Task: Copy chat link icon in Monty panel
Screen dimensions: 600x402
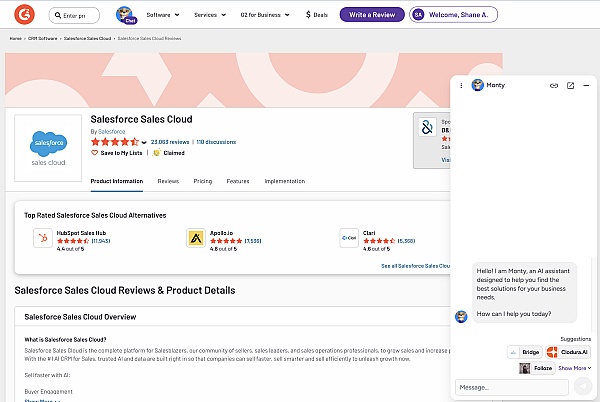Action: (x=554, y=85)
